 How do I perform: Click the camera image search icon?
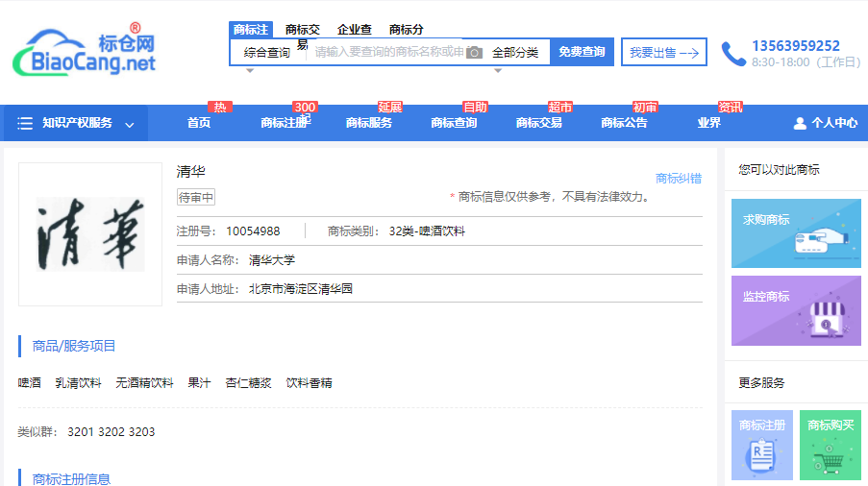tap(474, 53)
